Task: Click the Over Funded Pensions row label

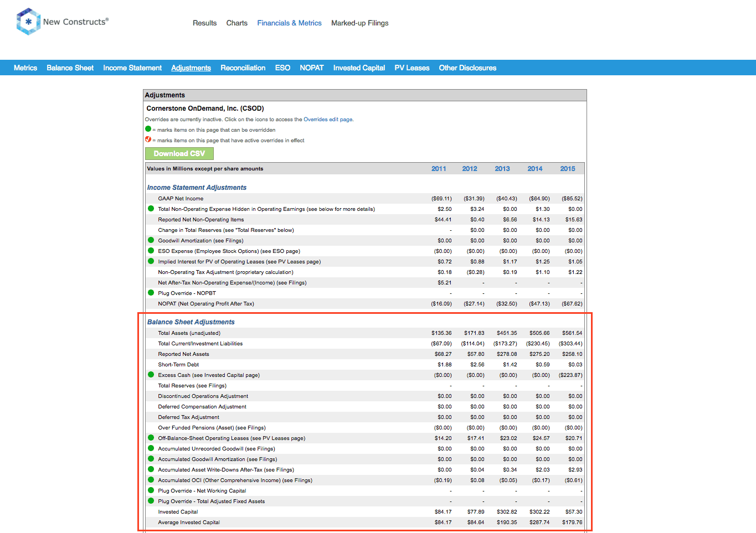Action: coord(212,428)
